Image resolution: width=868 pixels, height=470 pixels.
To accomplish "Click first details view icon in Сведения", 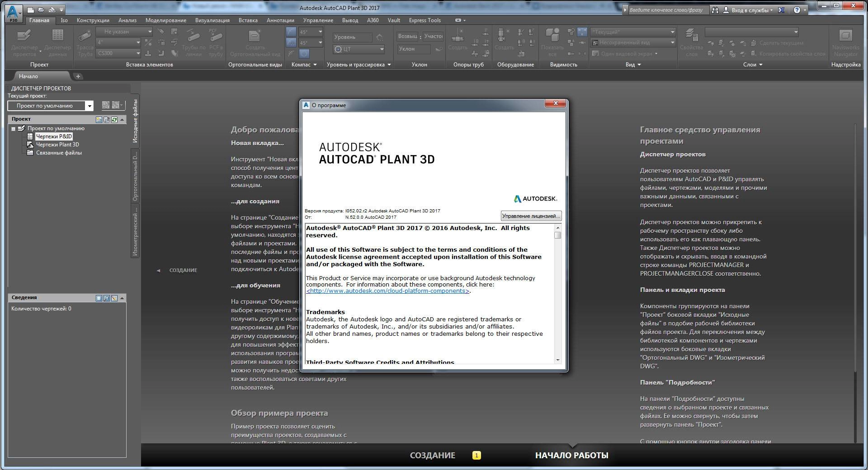I will click(99, 298).
